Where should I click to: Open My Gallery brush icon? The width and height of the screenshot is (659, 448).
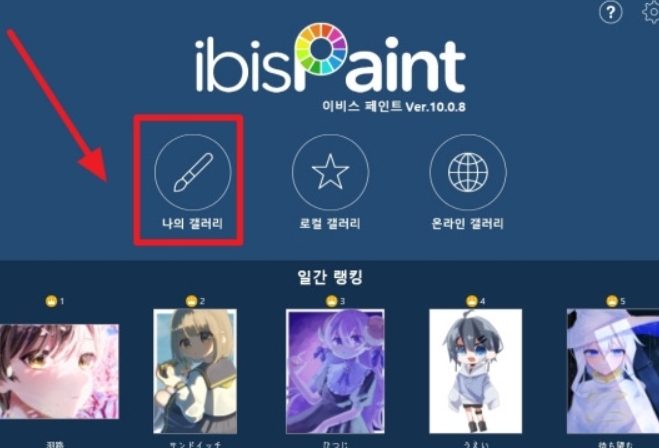tap(193, 172)
